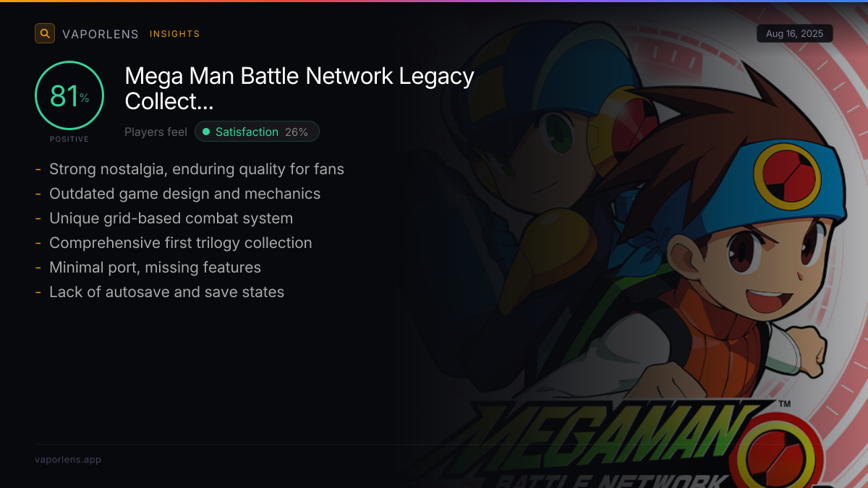Image resolution: width=868 pixels, height=488 pixels.
Task: Open the VAPORLENS brand name
Action: [x=101, y=34]
